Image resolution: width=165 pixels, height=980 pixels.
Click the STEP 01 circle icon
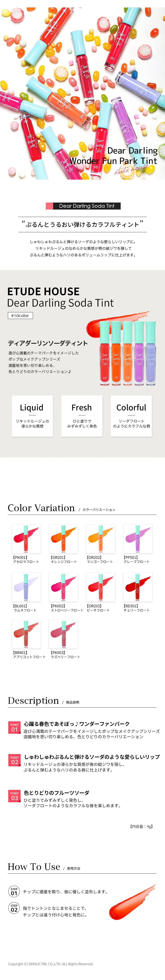(x=14, y=891)
